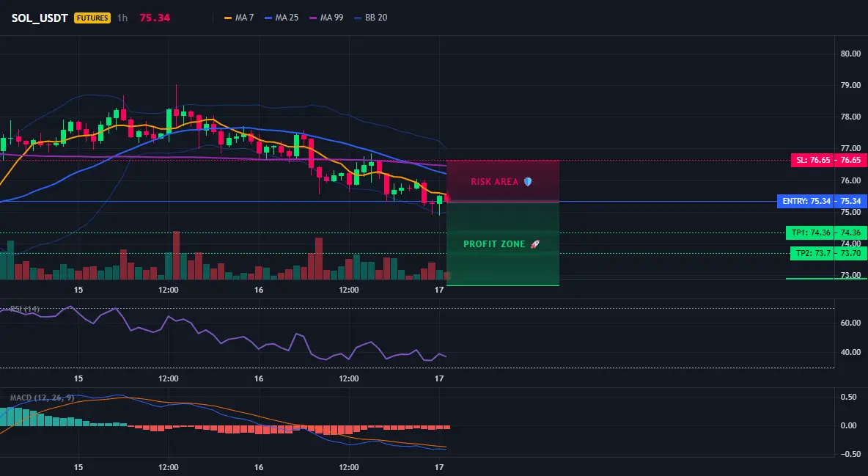Click the 77.00 price axis label
Viewport: 868px width, 476px height.
click(x=850, y=148)
